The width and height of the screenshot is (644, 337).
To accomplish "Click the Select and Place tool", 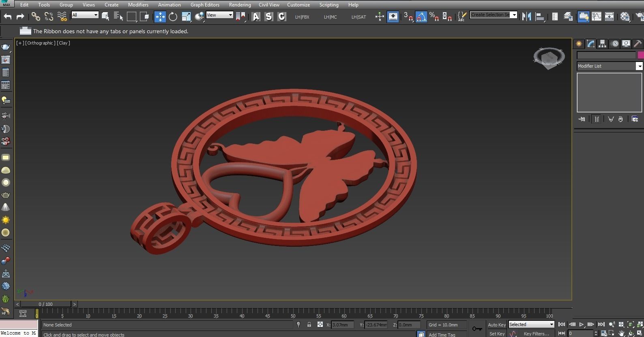I will coord(199,17).
